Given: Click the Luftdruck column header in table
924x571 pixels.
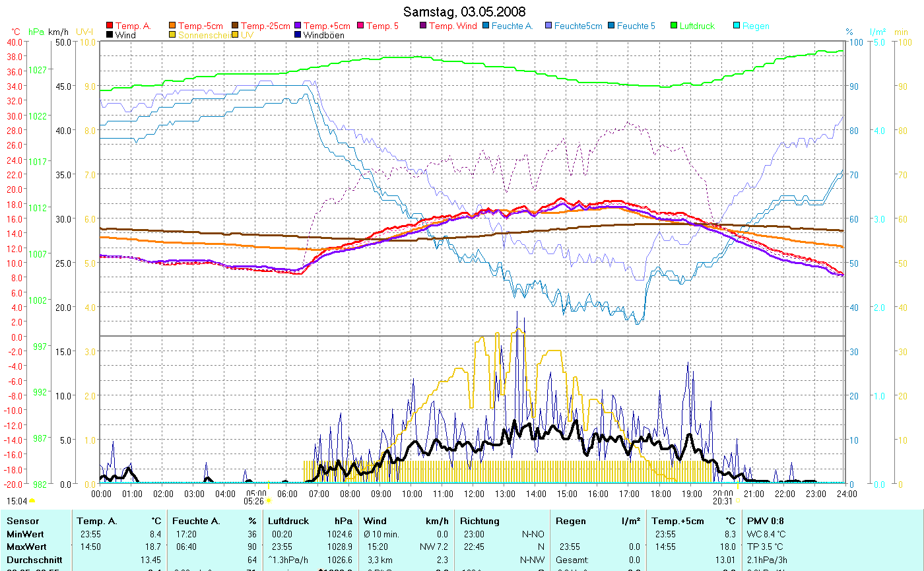Looking at the screenshot, I should tap(288, 521).
